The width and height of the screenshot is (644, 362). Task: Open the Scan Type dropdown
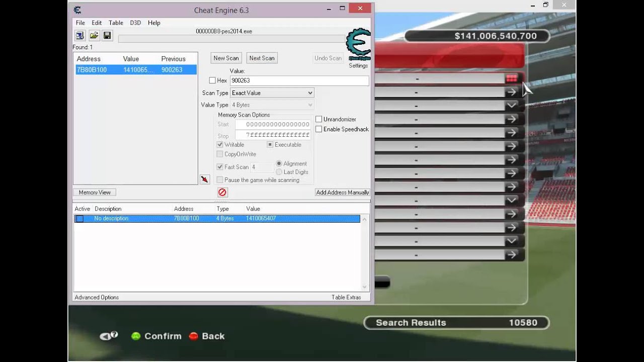(x=272, y=93)
